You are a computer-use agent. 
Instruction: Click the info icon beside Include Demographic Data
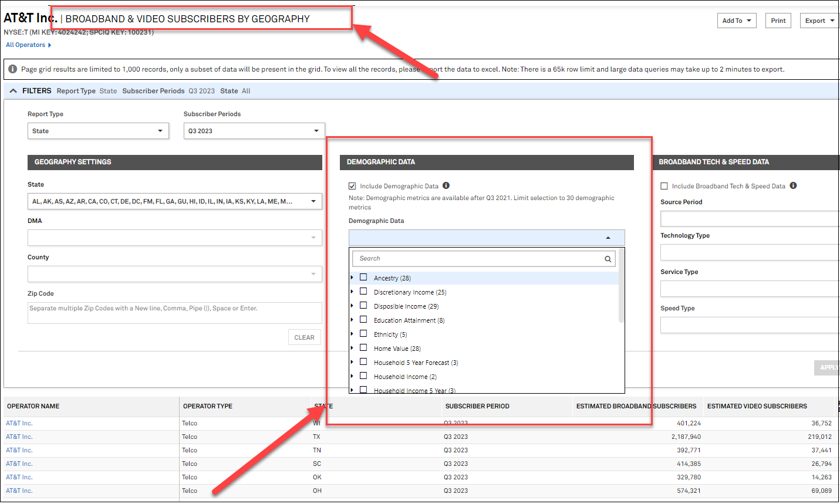pyautogui.click(x=446, y=186)
